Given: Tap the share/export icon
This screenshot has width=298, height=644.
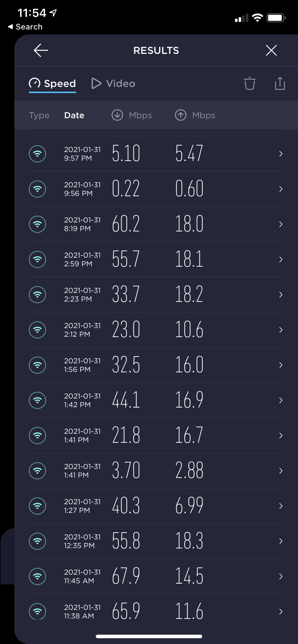Looking at the screenshot, I should point(280,83).
